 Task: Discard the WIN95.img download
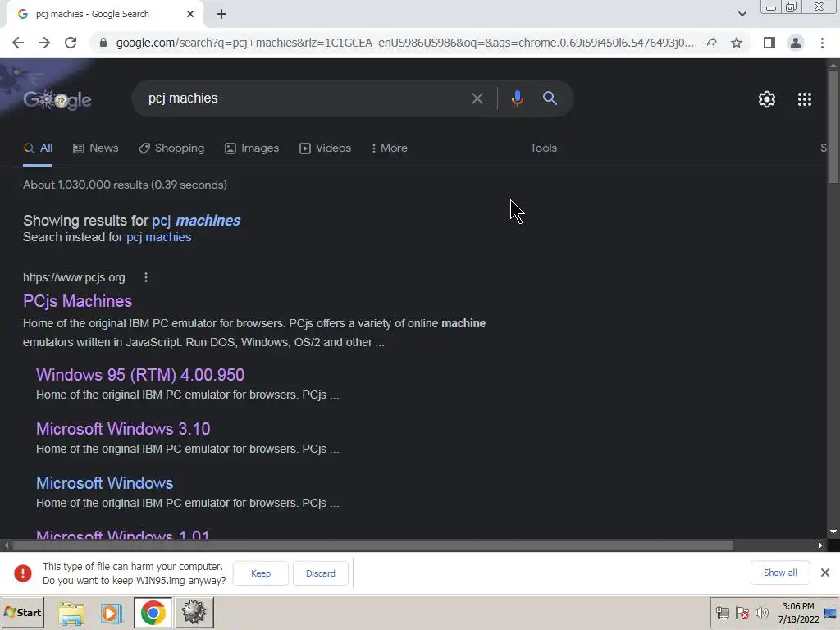[321, 573]
